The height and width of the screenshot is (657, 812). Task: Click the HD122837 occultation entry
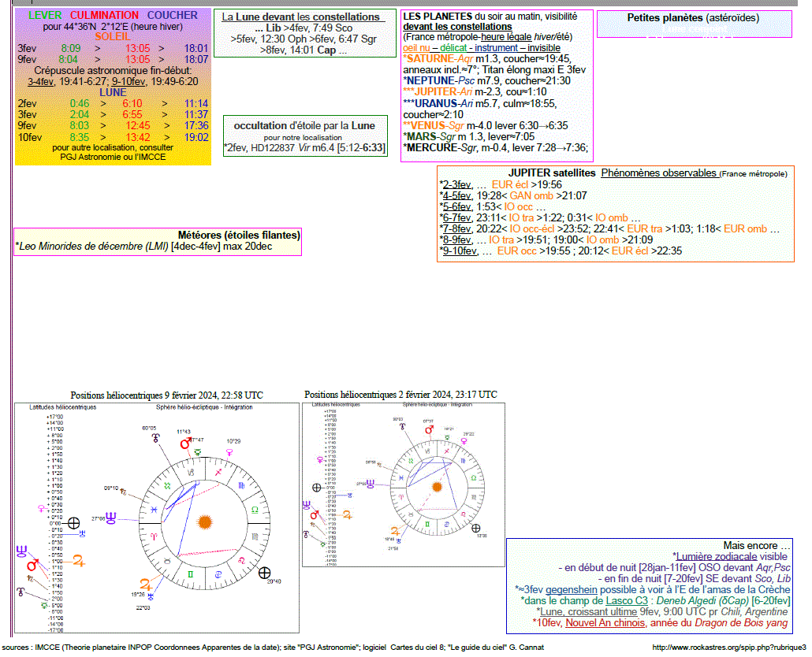coord(304,148)
